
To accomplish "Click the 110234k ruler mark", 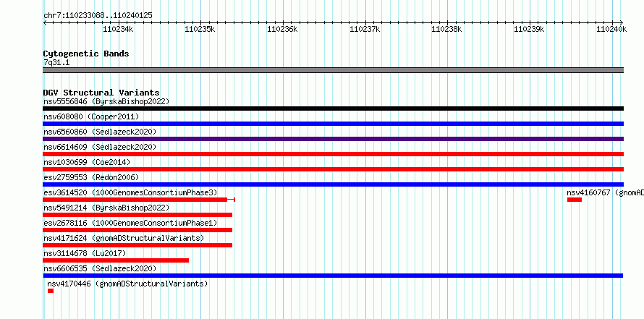I will point(118,29).
